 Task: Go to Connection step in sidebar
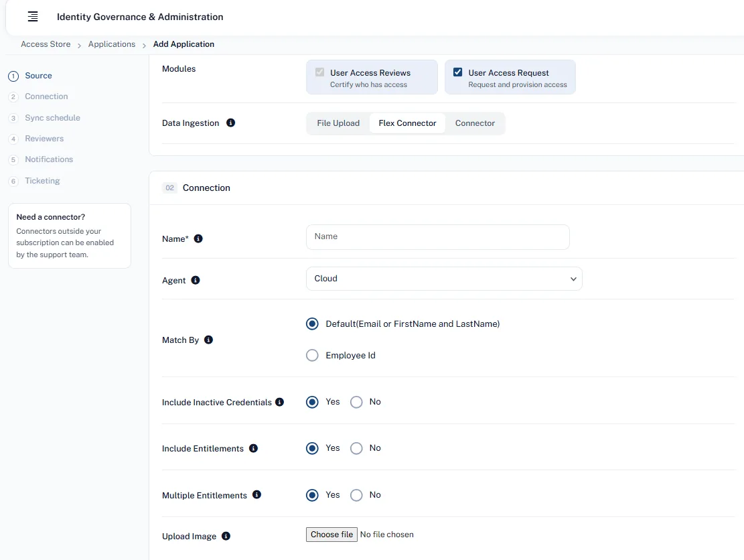point(46,96)
